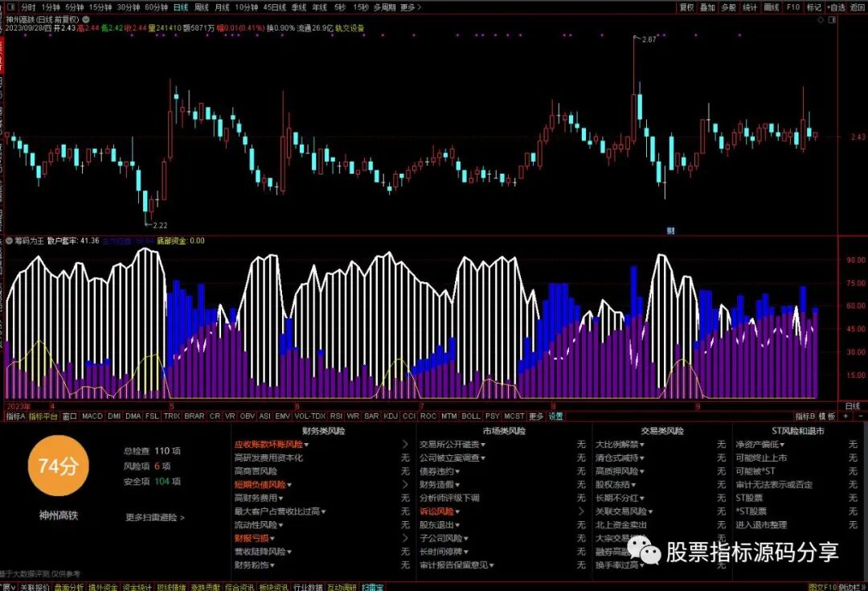Switch indicator to VOL-TDX
This screenshot has height=591, width=868.
coord(309,416)
